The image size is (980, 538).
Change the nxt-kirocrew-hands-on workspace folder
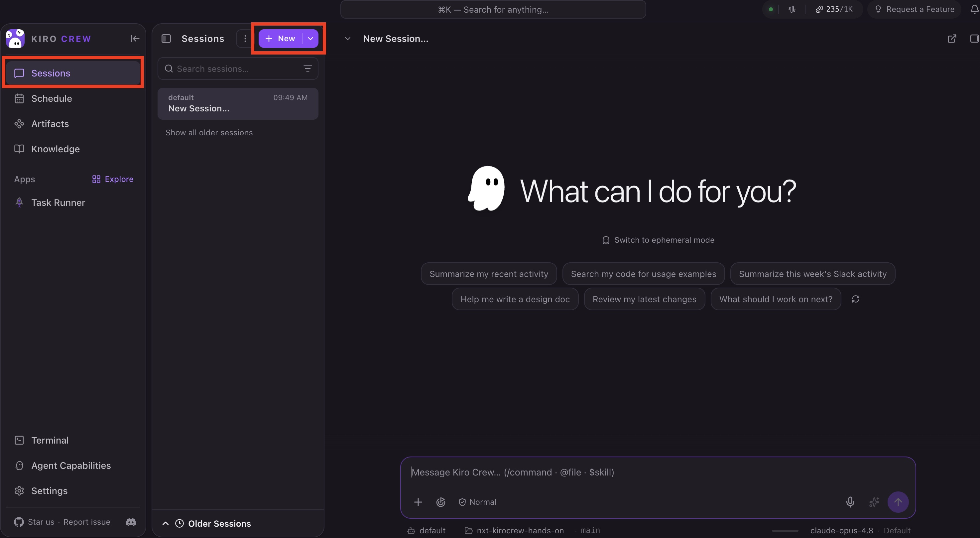click(514, 530)
